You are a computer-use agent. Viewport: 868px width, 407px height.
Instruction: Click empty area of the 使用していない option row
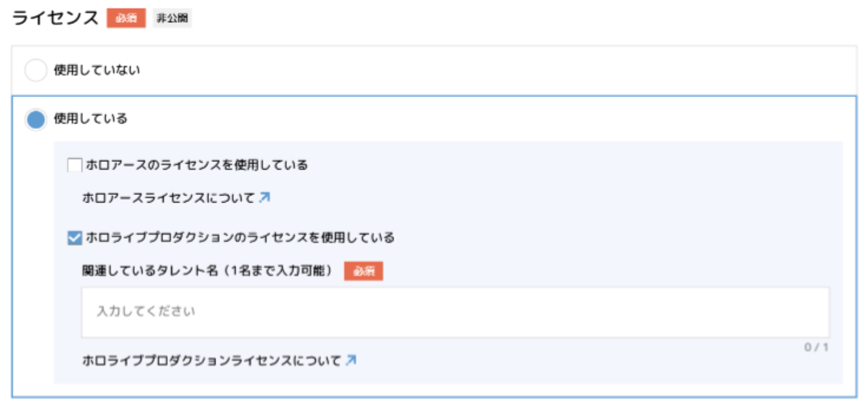[x=471, y=71]
